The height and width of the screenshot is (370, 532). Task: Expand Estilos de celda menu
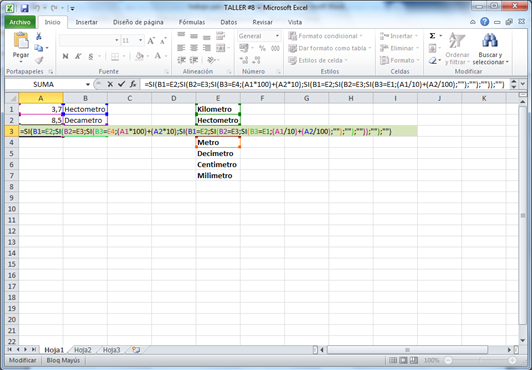tap(318, 60)
